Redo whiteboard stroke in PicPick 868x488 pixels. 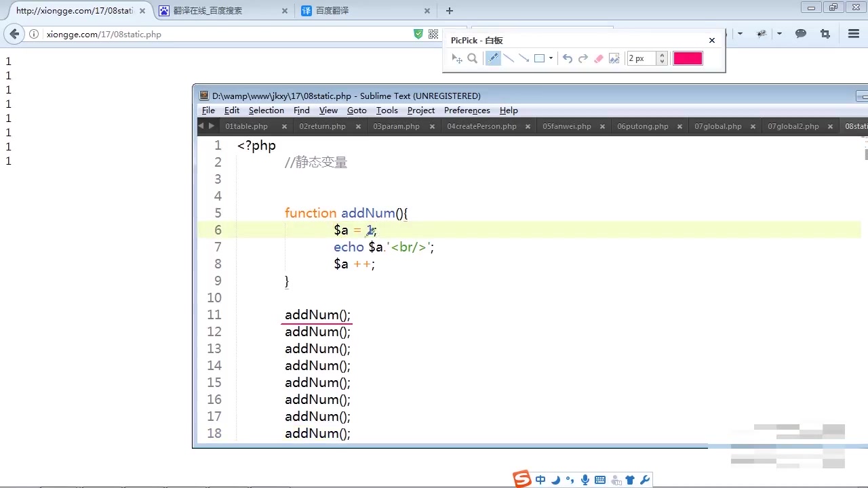point(583,58)
